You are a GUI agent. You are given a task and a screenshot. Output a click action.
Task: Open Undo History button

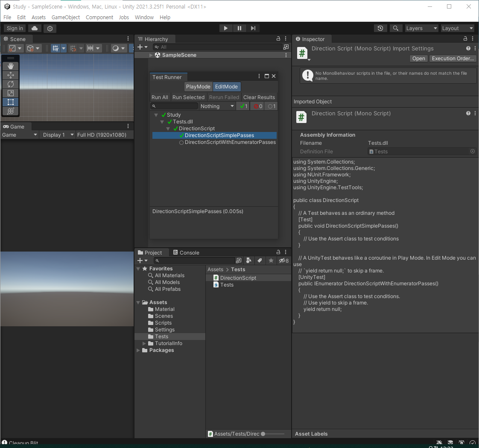(x=380, y=29)
